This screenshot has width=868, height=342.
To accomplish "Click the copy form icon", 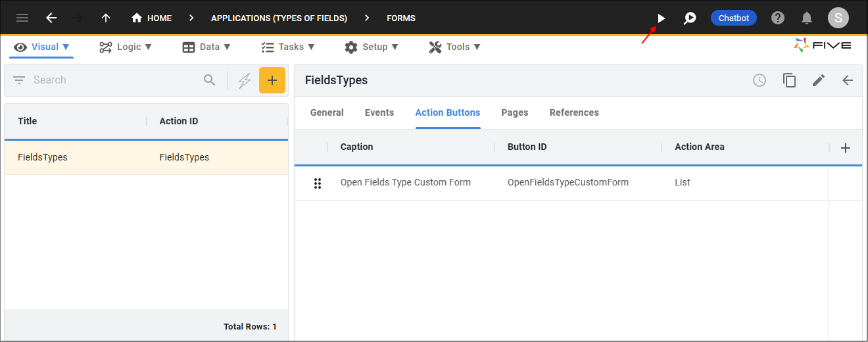I will click(789, 80).
